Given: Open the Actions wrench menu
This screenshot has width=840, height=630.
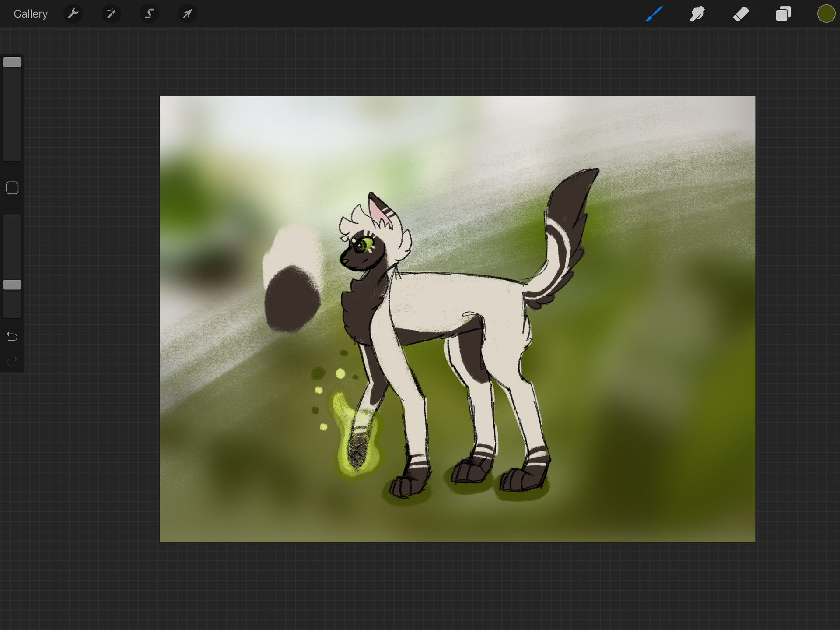Looking at the screenshot, I should point(73,14).
